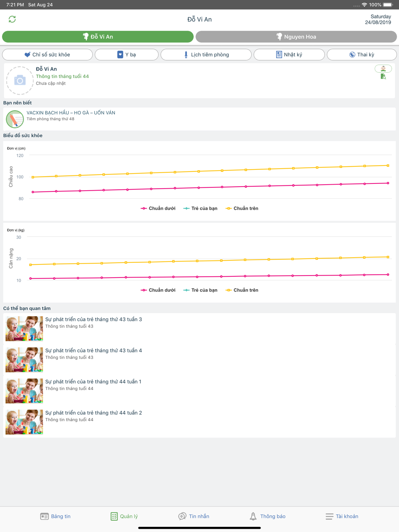
Task: Open Tài khoản account tab
Action: point(342,516)
